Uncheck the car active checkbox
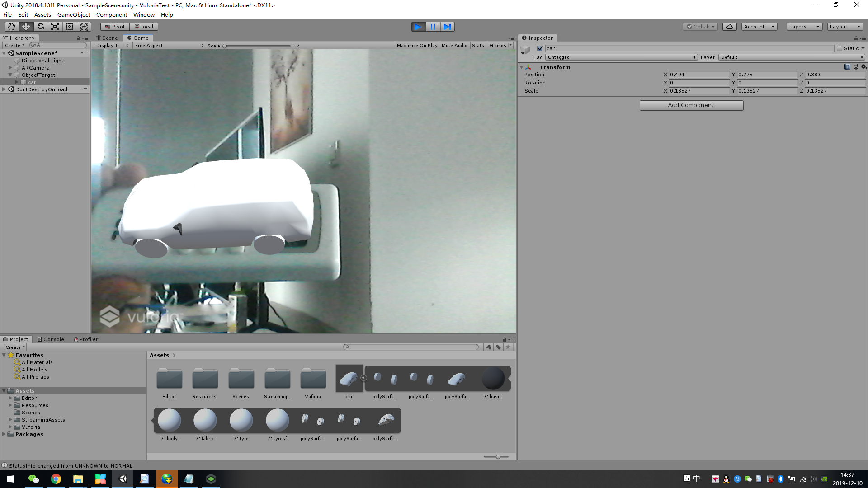The image size is (868, 488). tap(540, 48)
